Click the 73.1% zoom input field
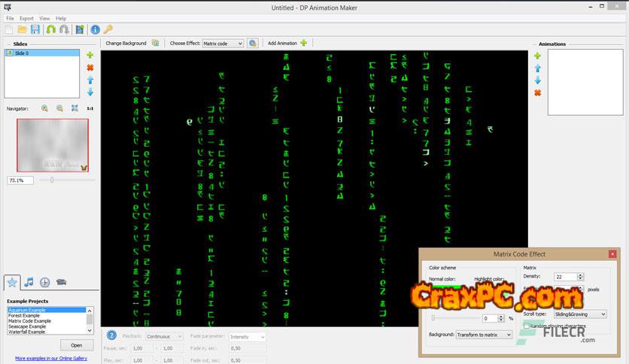629x364 pixels. click(x=20, y=180)
